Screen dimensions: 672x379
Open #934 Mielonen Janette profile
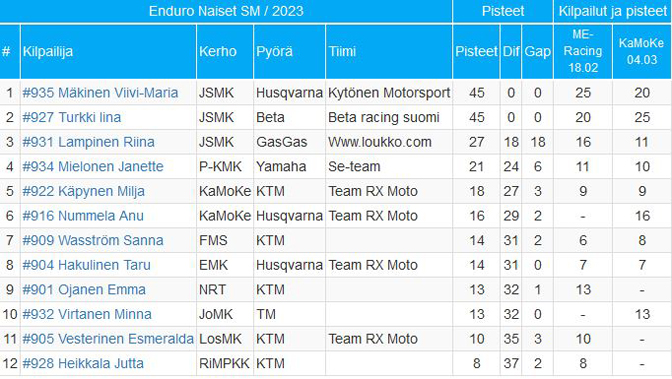93,166
